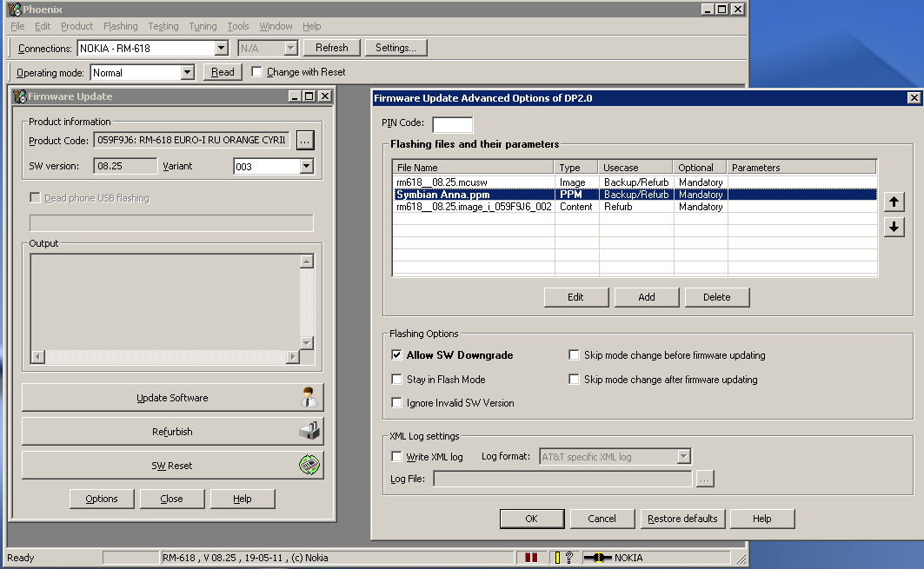Check Skip mode change before firmware updating
The height and width of the screenshot is (569, 924).
pyautogui.click(x=574, y=354)
